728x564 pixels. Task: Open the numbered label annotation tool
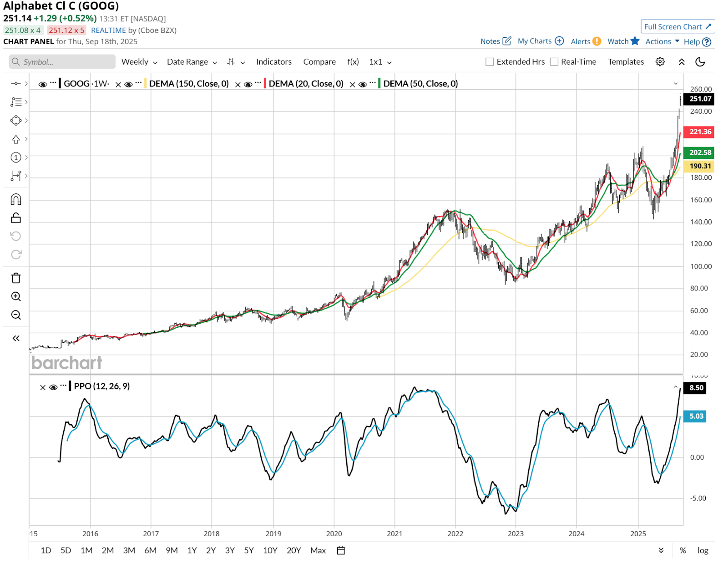coord(16,158)
